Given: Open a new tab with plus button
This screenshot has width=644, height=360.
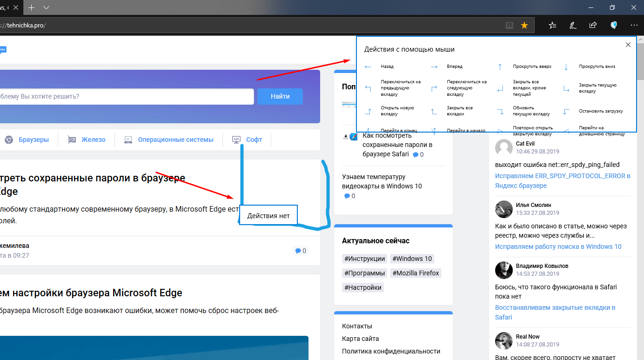Looking at the screenshot, I should 31,7.
